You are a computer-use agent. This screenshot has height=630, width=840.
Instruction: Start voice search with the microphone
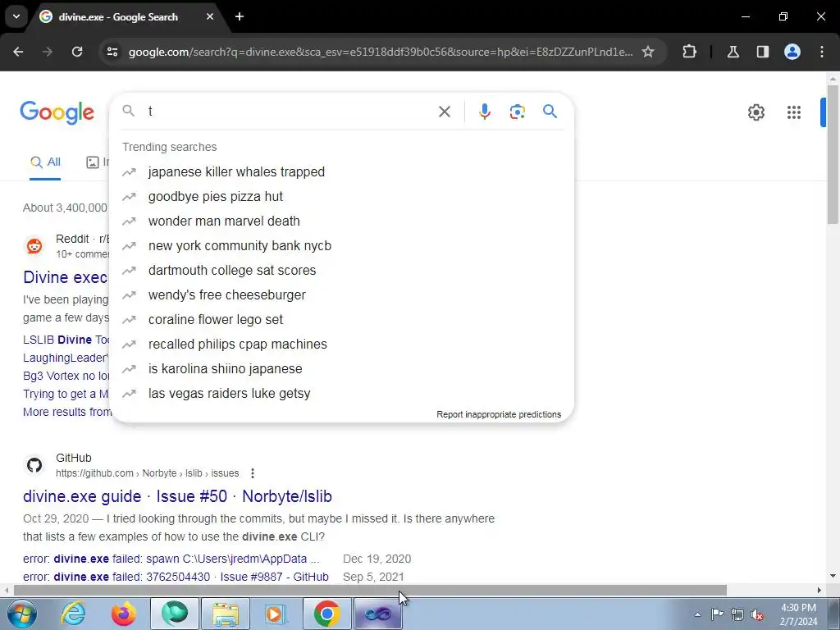point(484,112)
